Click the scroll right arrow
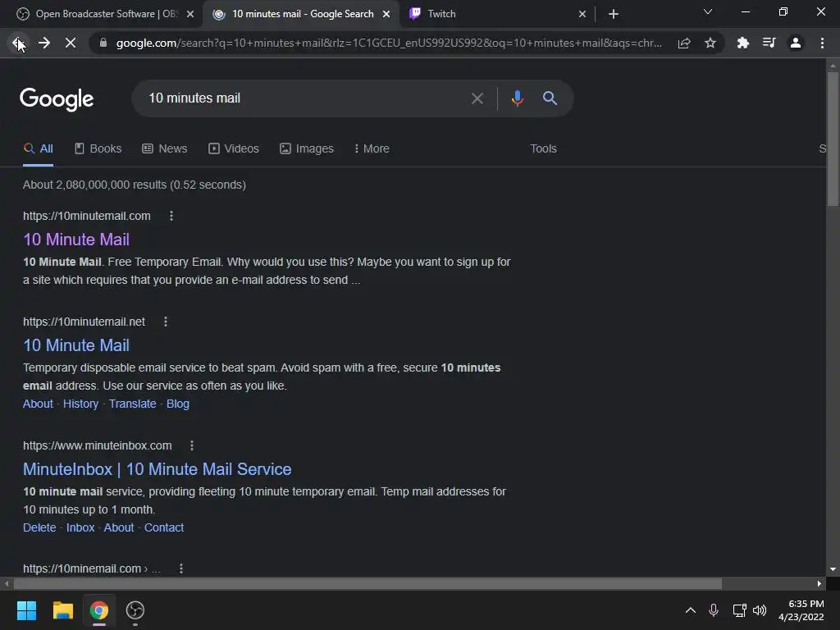 819,583
